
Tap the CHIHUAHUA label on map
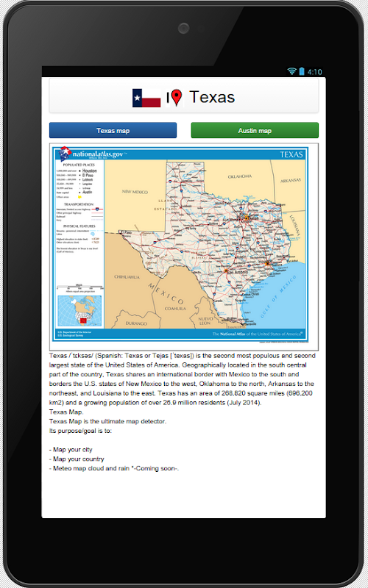click(x=127, y=277)
